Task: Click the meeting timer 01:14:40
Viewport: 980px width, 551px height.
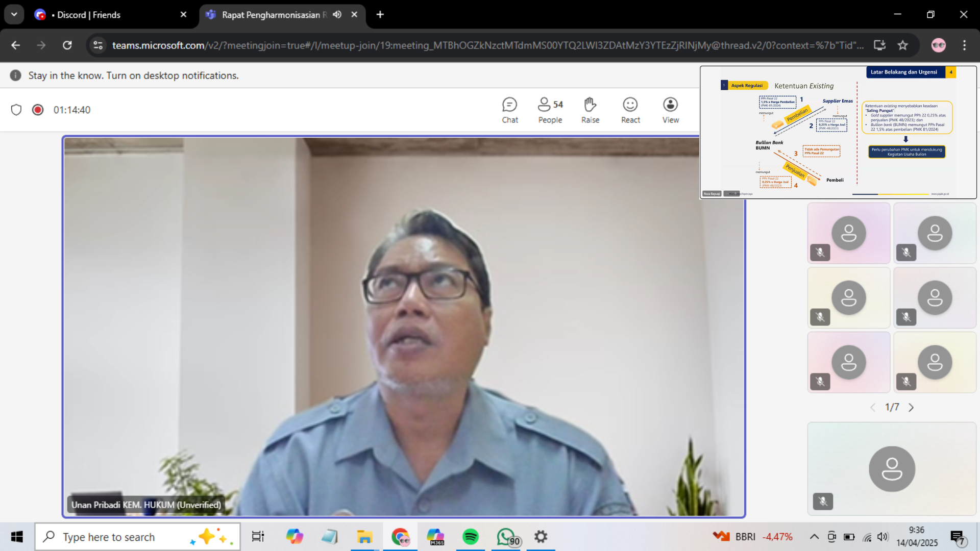Action: click(72, 110)
